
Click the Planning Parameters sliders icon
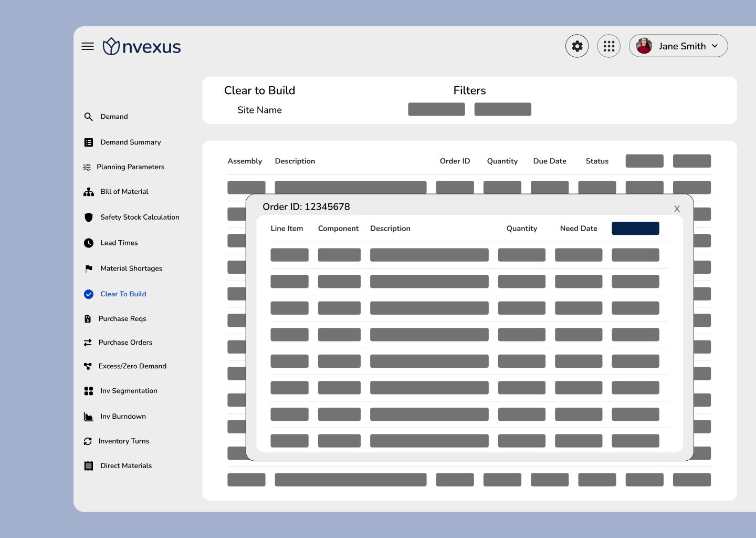(87, 167)
